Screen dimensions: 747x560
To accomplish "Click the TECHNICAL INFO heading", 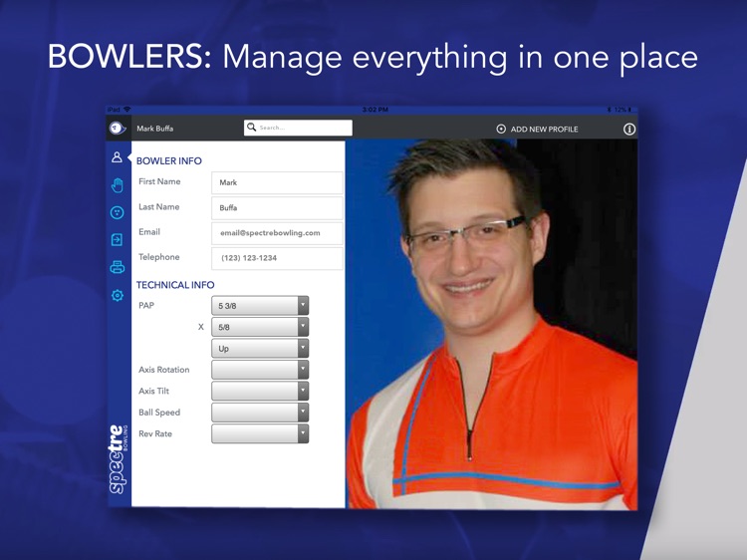I will [x=175, y=285].
